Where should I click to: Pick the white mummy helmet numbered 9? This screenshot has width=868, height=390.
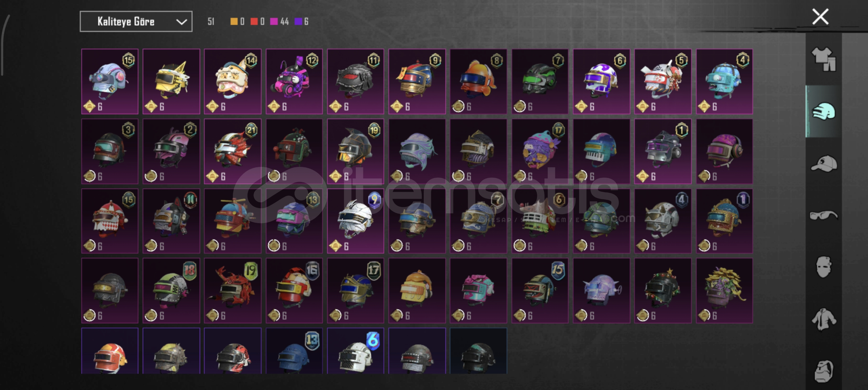pos(356,221)
